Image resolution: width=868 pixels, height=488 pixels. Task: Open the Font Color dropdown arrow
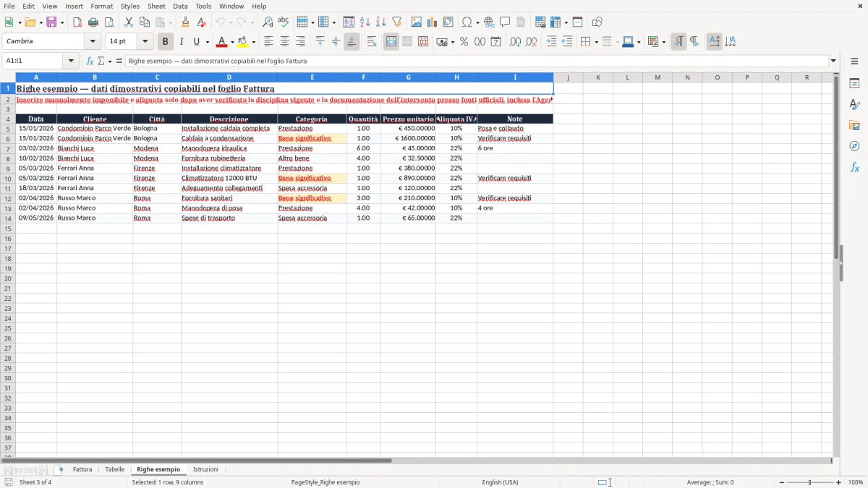[232, 42]
